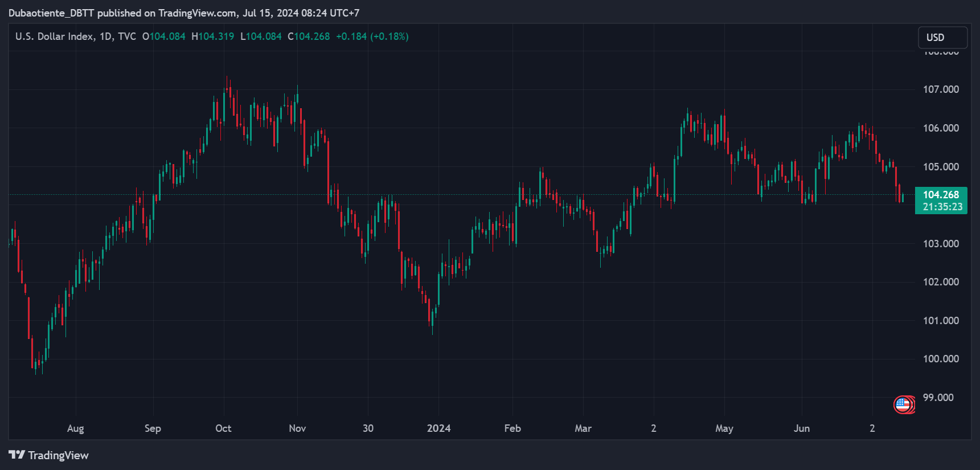Open the USD currency selector

[942, 38]
